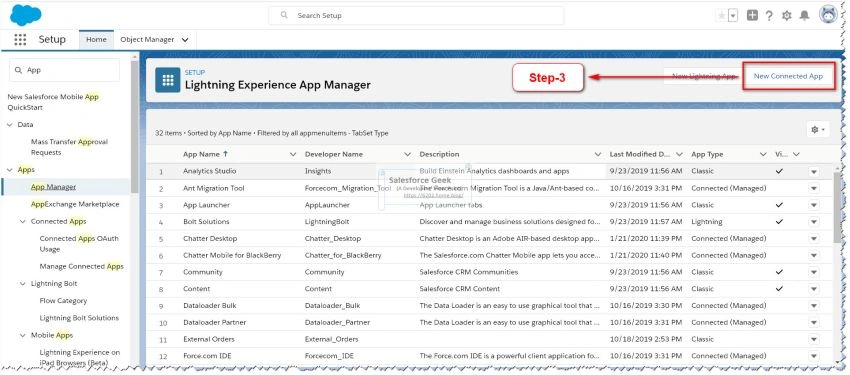Open Flow Category in sidebar
This screenshot has width=850, height=375.
63,301
